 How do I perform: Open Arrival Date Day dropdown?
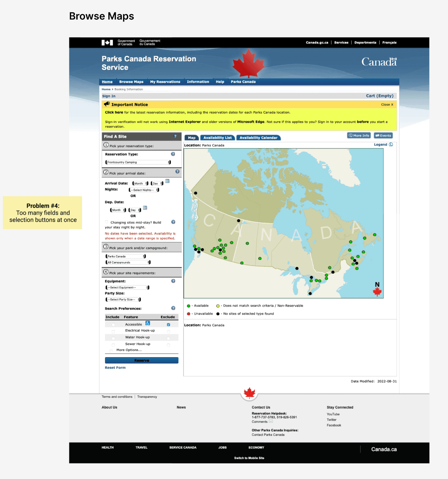pos(157,183)
